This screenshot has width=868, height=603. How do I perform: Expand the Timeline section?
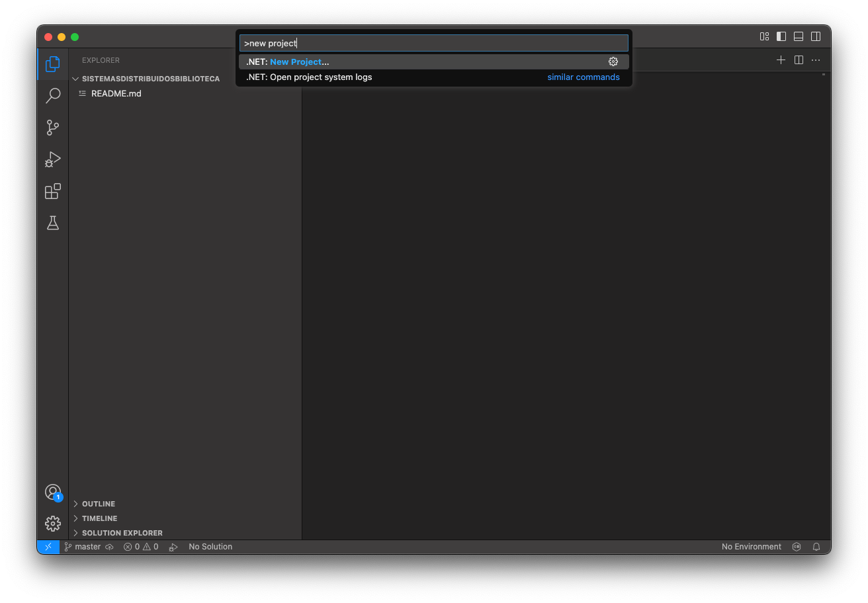pos(99,518)
